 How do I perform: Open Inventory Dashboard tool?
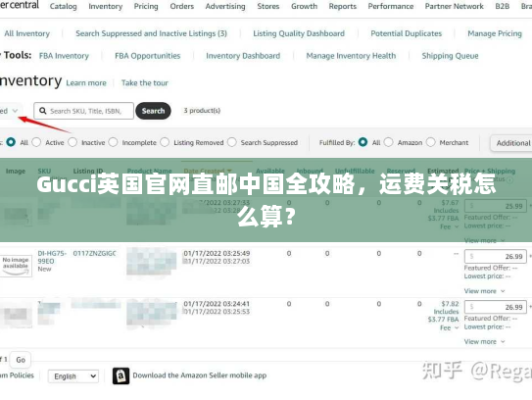pyautogui.click(x=243, y=56)
